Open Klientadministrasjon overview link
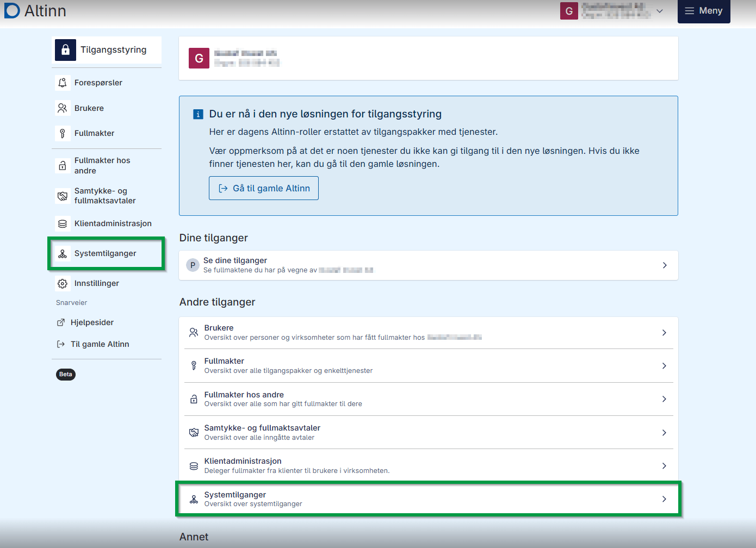756x548 pixels. click(x=429, y=466)
